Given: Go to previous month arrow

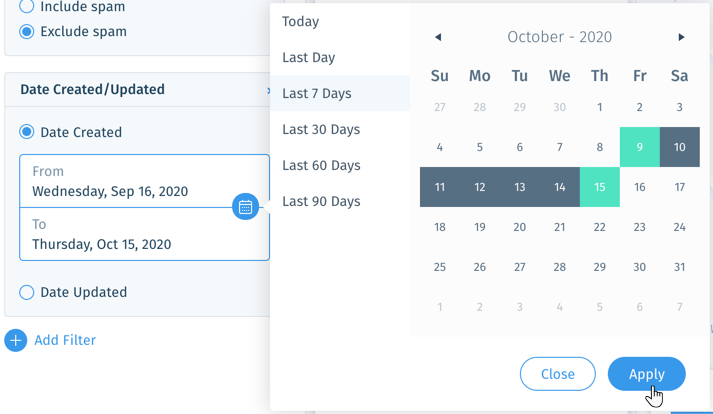Looking at the screenshot, I should tap(438, 37).
